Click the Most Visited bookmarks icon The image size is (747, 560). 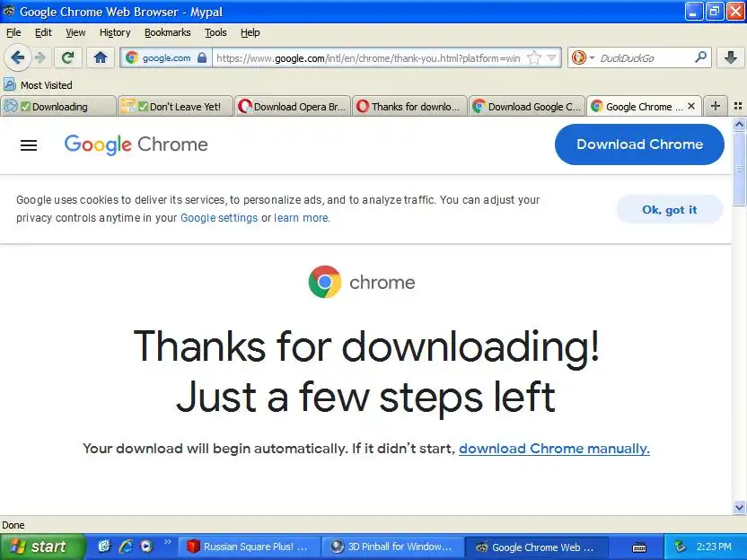click(x=10, y=84)
